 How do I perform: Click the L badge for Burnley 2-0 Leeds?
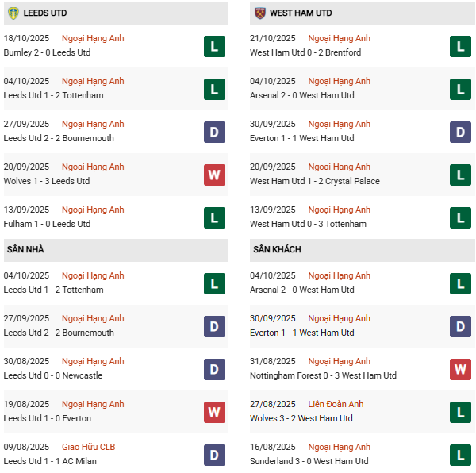coord(214,46)
